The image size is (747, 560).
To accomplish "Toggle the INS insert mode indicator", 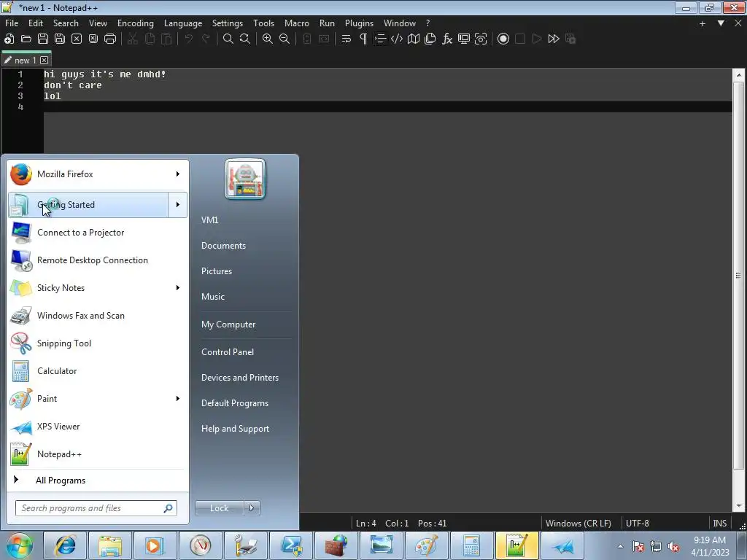I will click(719, 524).
